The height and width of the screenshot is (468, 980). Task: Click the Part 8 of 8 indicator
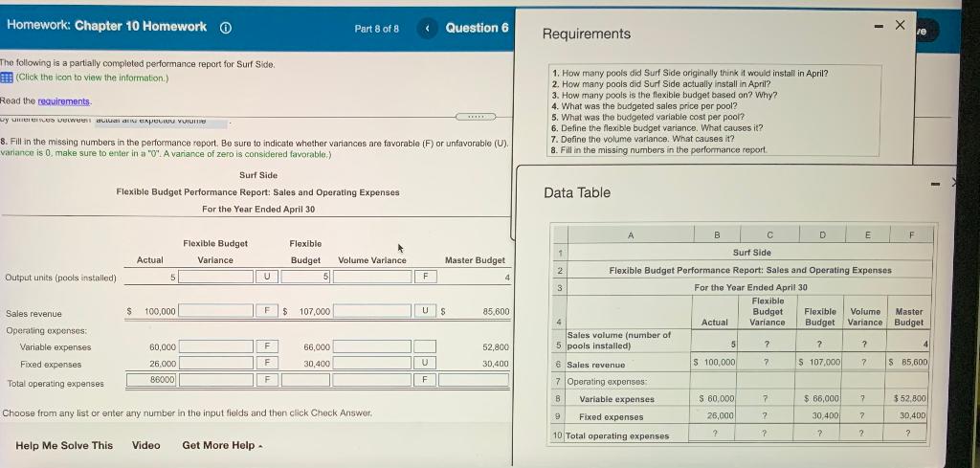point(376,29)
